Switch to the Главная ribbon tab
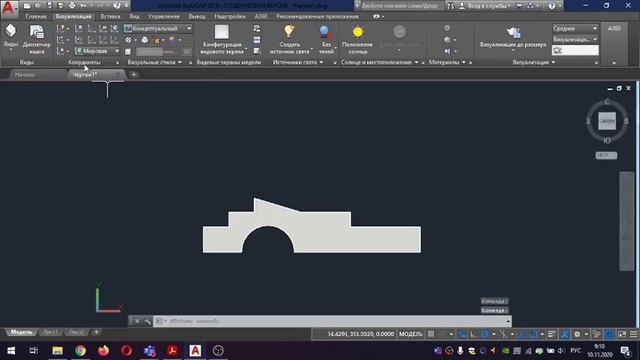 36,16
